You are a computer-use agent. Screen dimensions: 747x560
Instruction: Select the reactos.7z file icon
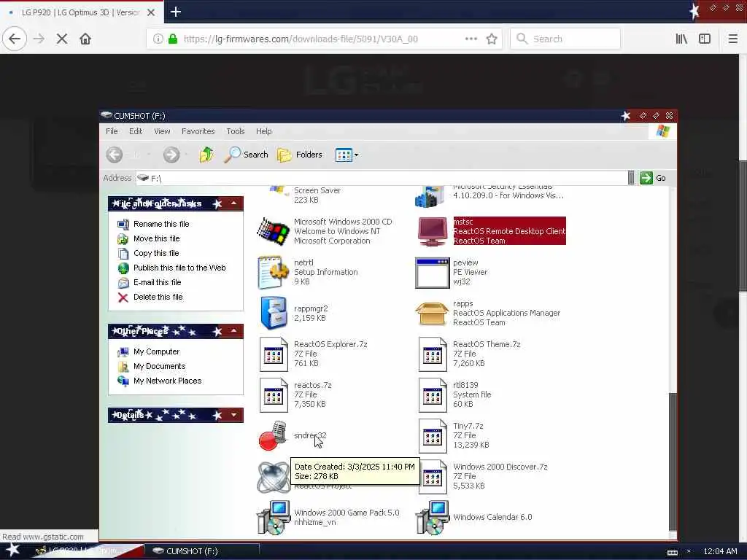tap(274, 394)
